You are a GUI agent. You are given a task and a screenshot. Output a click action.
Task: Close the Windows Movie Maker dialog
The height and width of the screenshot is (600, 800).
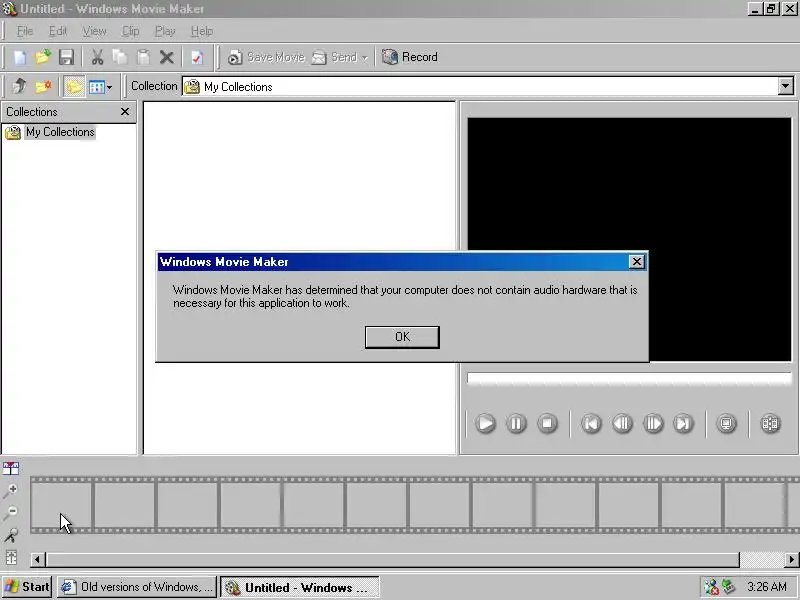[636, 262]
